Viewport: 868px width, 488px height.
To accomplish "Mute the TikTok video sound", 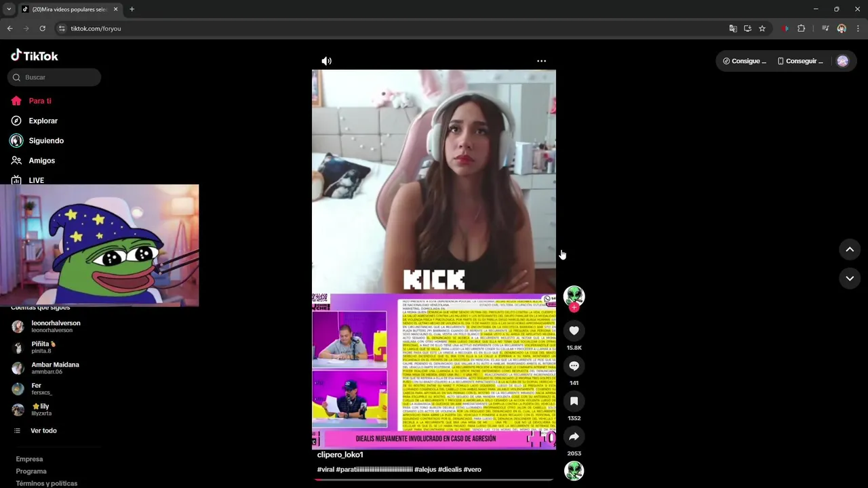I will pos(326,61).
